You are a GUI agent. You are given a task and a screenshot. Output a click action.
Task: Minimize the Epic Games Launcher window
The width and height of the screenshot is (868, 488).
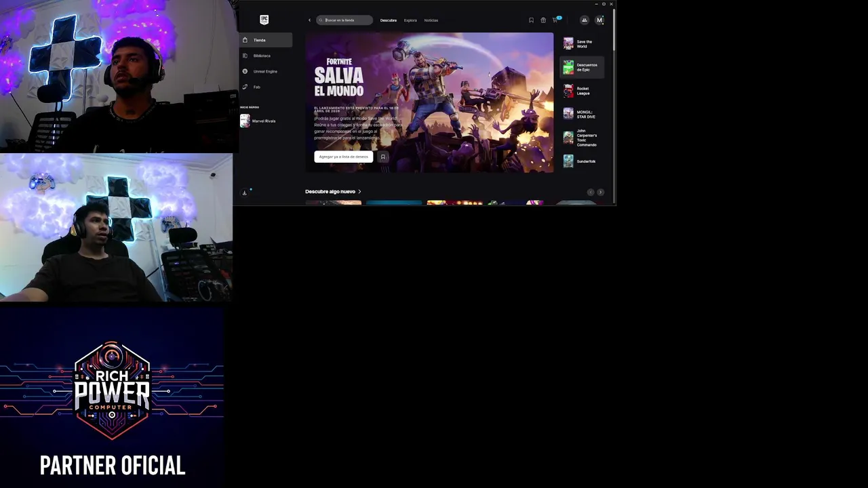pyautogui.click(x=596, y=4)
